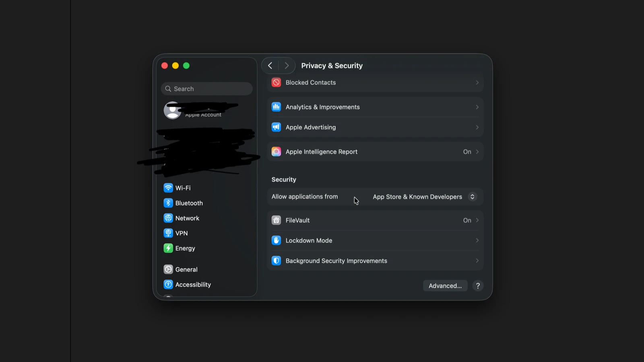Click the FileVault house icon
This screenshot has width=644, height=362.
[x=276, y=220]
